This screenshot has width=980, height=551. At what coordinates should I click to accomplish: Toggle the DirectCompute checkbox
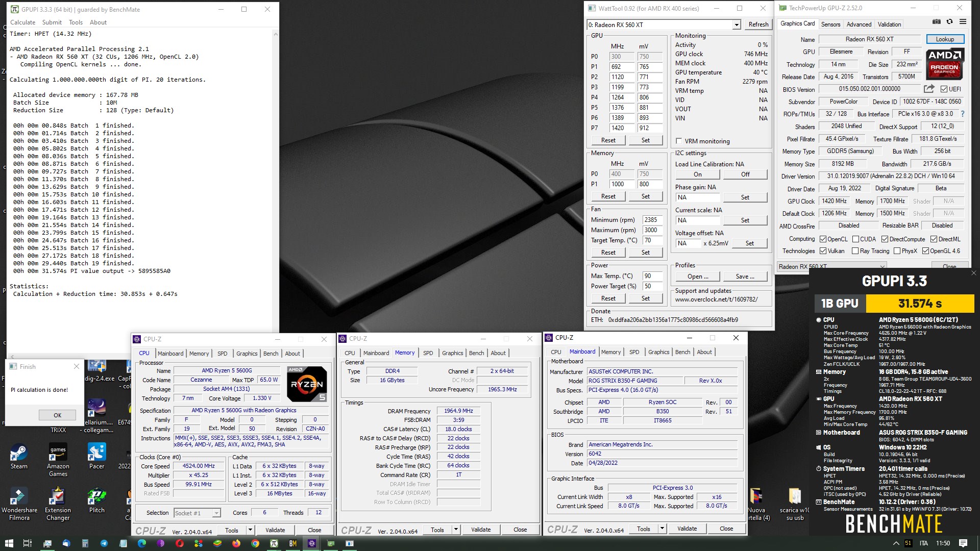click(x=885, y=239)
